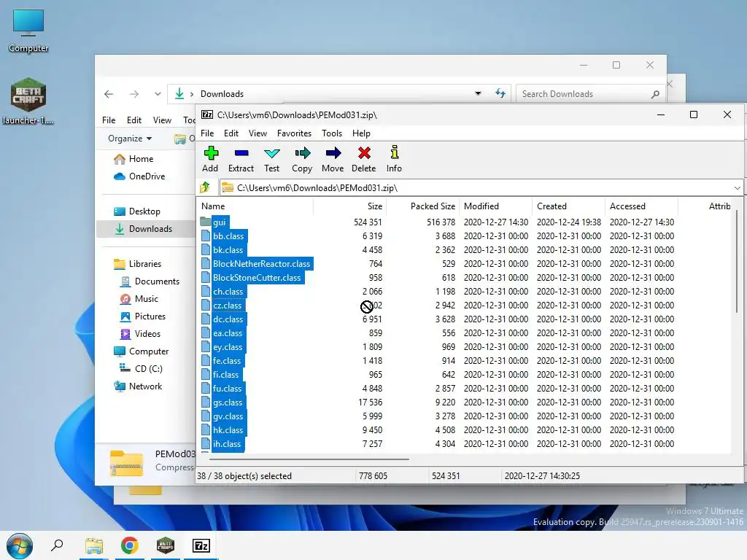Open the Organize dropdown in Explorer
Viewport: 747px width, 560px height.
(x=130, y=139)
